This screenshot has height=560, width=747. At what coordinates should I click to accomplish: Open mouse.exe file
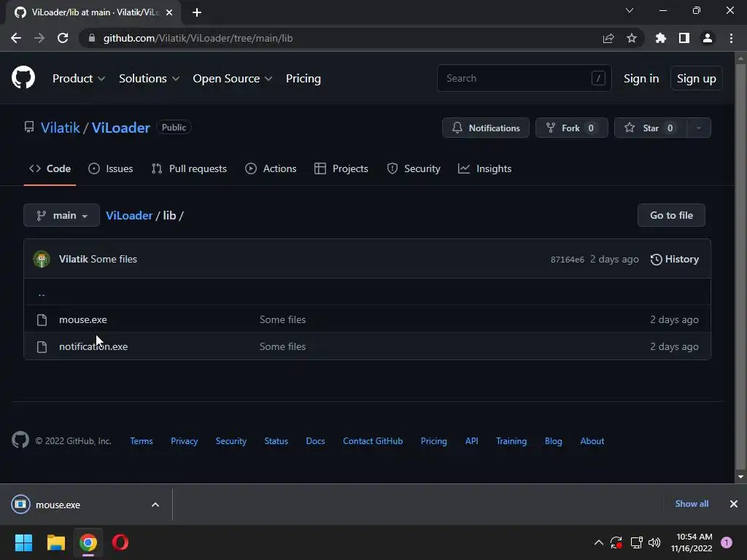point(83,319)
